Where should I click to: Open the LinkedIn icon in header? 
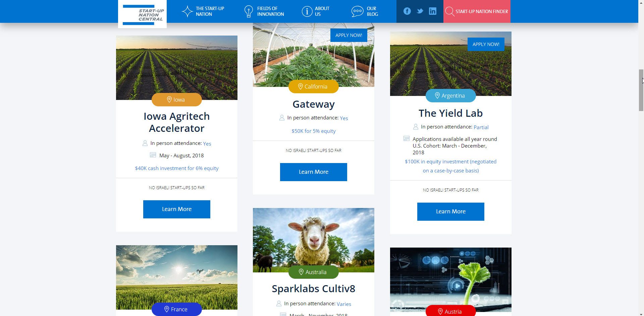433,11
